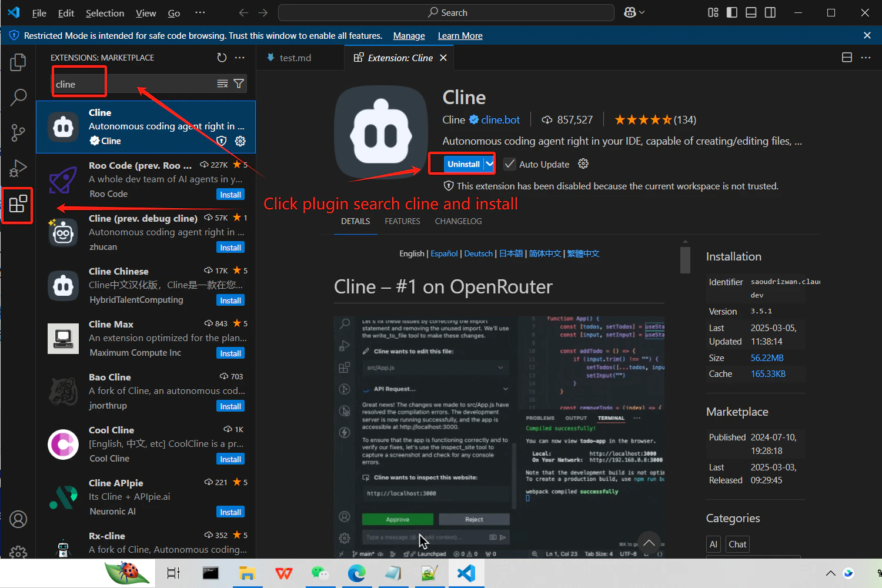Open the Manage gear in the bottom activity bar

coord(18,553)
